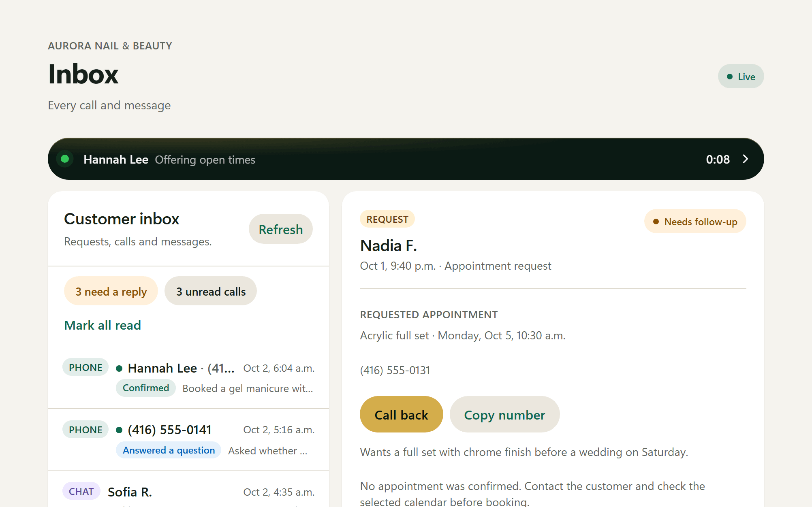The width and height of the screenshot is (812, 507).
Task: Click the PHONE badge on Hannah Lee row
Action: coord(85,367)
